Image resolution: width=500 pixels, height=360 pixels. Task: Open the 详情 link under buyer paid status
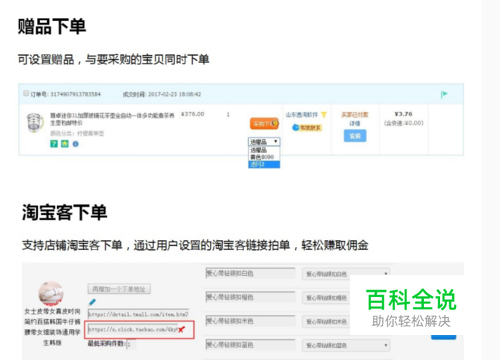[355, 124]
